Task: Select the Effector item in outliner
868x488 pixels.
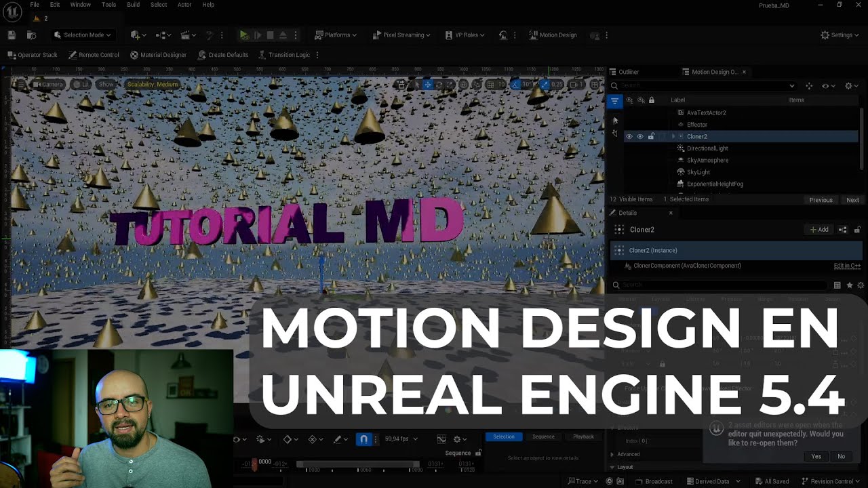Action: pyautogui.click(x=697, y=125)
